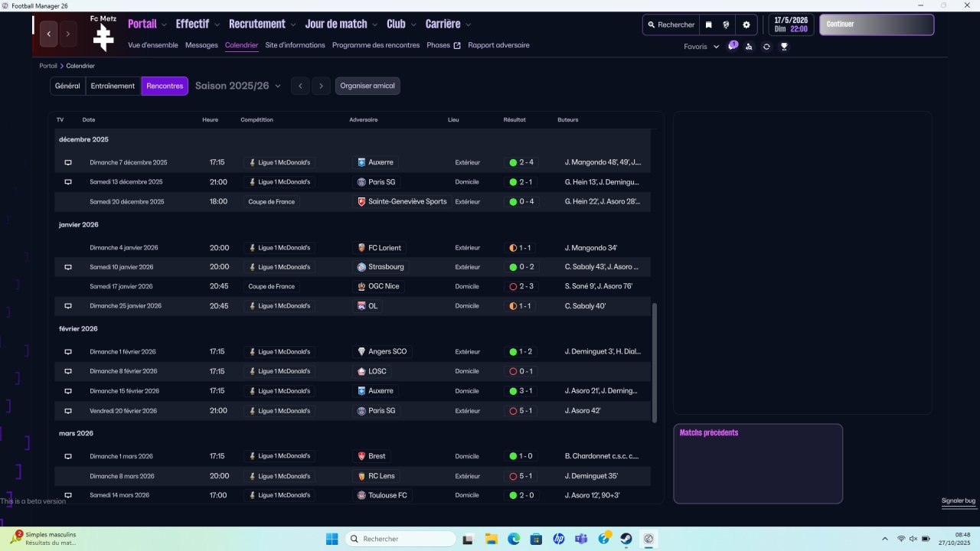
Task: Switch to the Général calendar view
Action: (67, 86)
